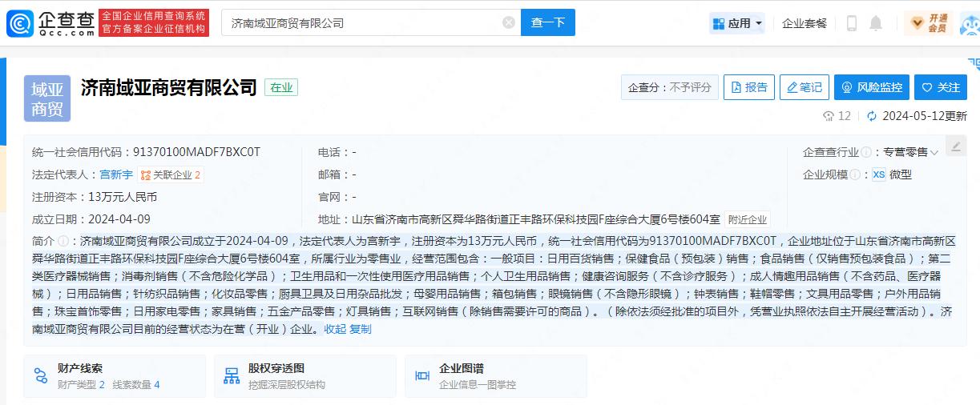Click the help icon beside 企查查行业

pos(865,152)
